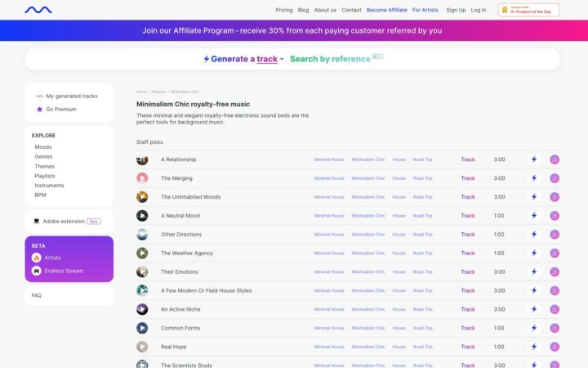Download the track The Merging
The width and height of the screenshot is (588, 368).
coord(555,178)
